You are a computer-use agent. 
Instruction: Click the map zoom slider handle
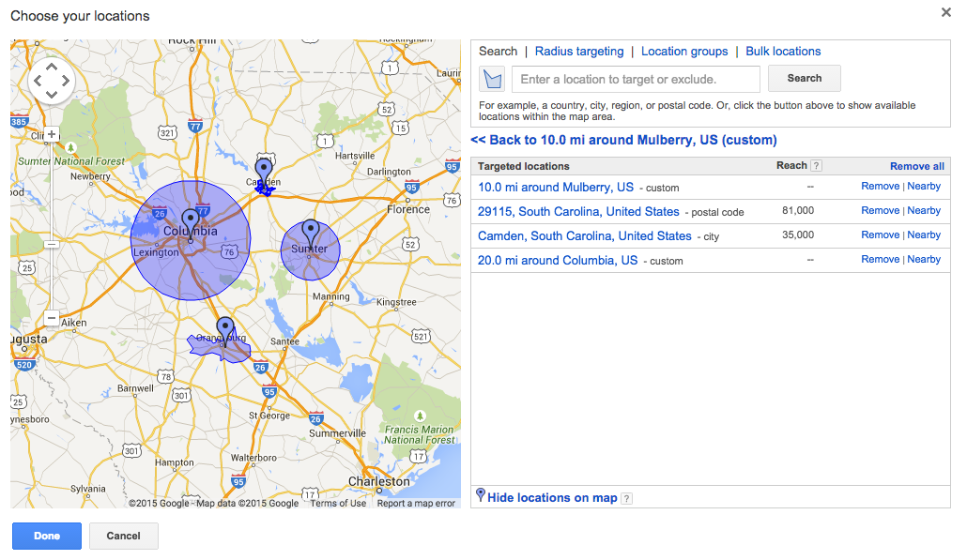52,244
